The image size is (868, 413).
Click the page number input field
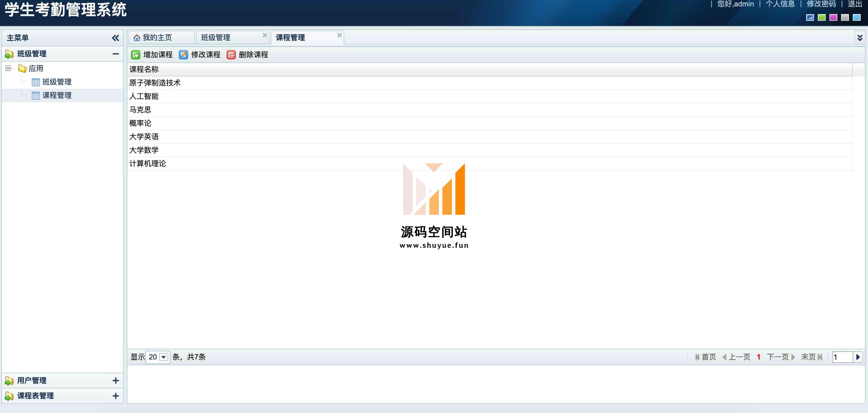[x=842, y=357]
